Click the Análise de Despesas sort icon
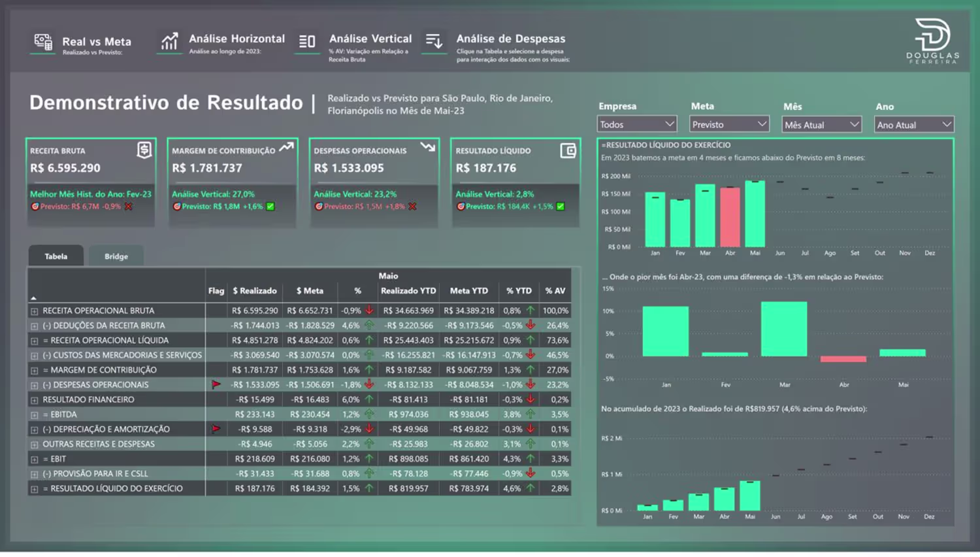 [x=434, y=42]
